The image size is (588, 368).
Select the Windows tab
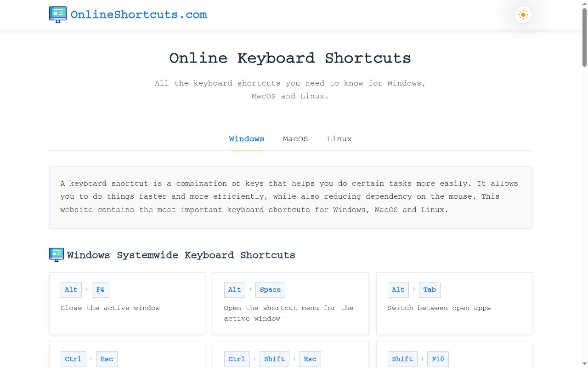pyautogui.click(x=247, y=139)
